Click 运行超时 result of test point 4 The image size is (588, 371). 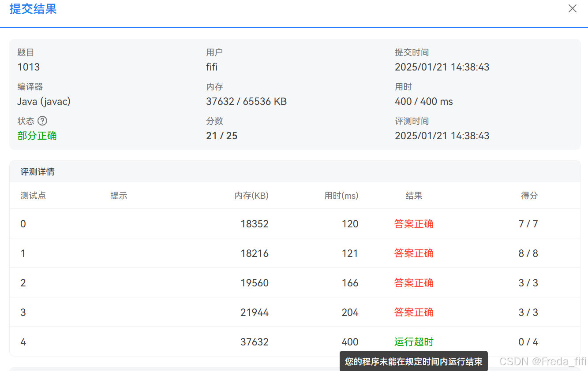413,341
